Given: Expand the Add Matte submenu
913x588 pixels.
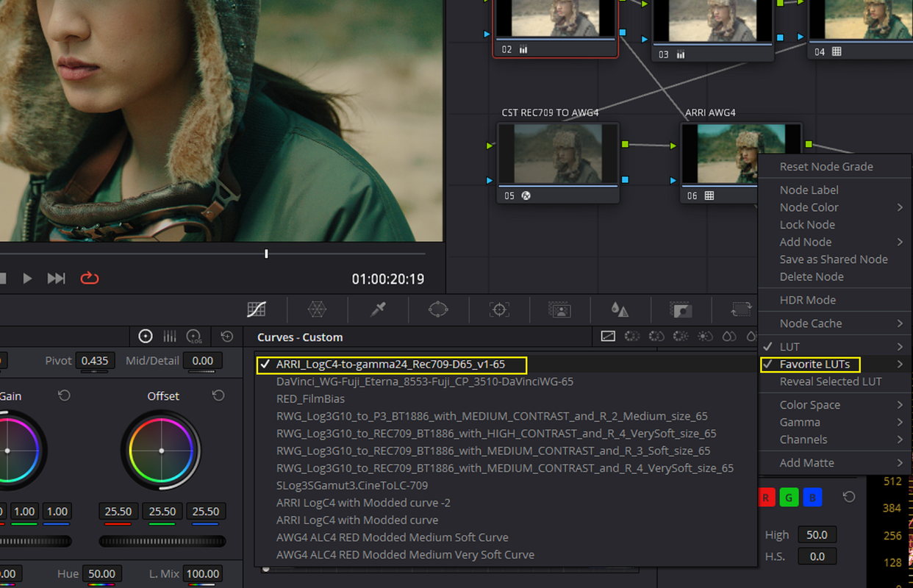Looking at the screenshot, I should (x=835, y=463).
